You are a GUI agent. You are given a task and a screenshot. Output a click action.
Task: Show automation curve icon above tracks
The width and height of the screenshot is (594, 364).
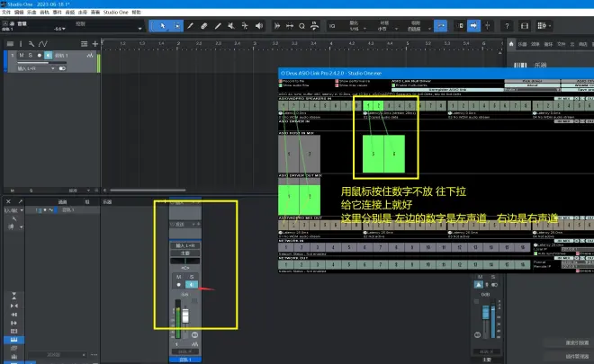43,44
